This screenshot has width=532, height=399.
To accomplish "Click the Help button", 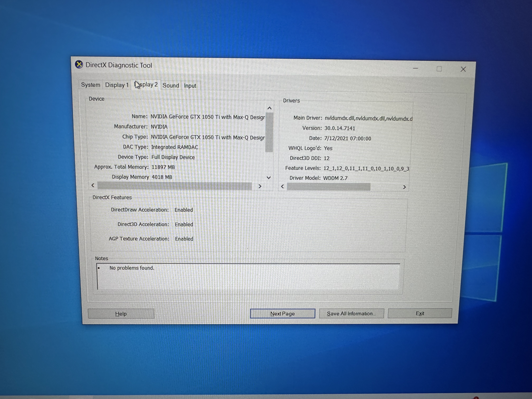I will (x=121, y=314).
